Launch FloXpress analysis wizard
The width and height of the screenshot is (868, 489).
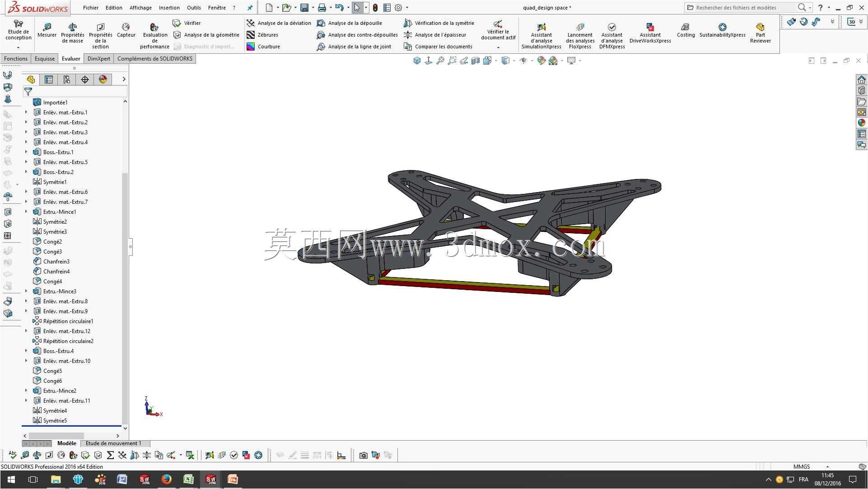coord(580,36)
